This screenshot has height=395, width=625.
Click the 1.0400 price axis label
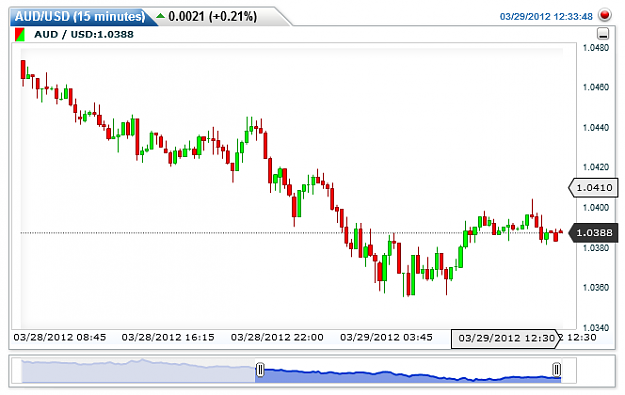coord(596,207)
